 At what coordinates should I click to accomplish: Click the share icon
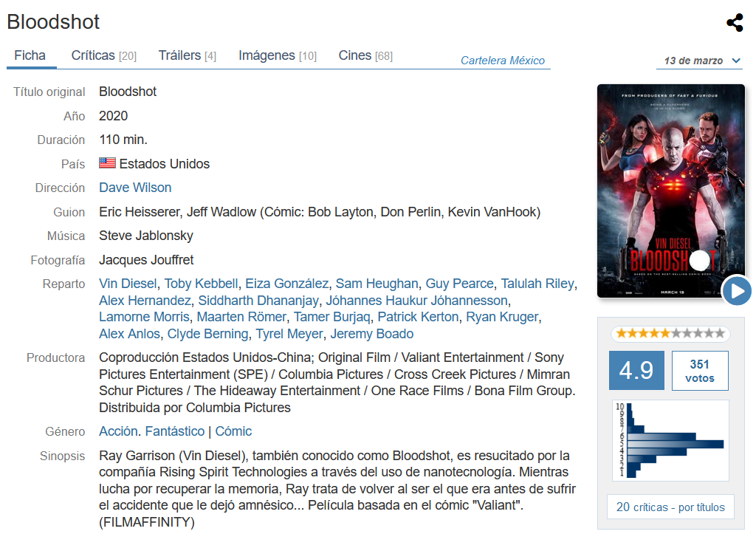(x=735, y=23)
